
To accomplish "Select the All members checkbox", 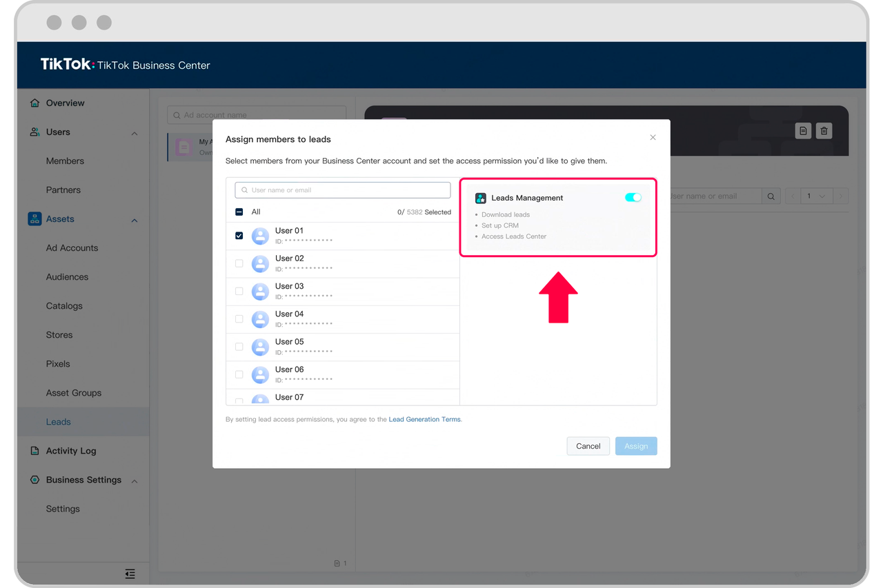I will tap(239, 212).
